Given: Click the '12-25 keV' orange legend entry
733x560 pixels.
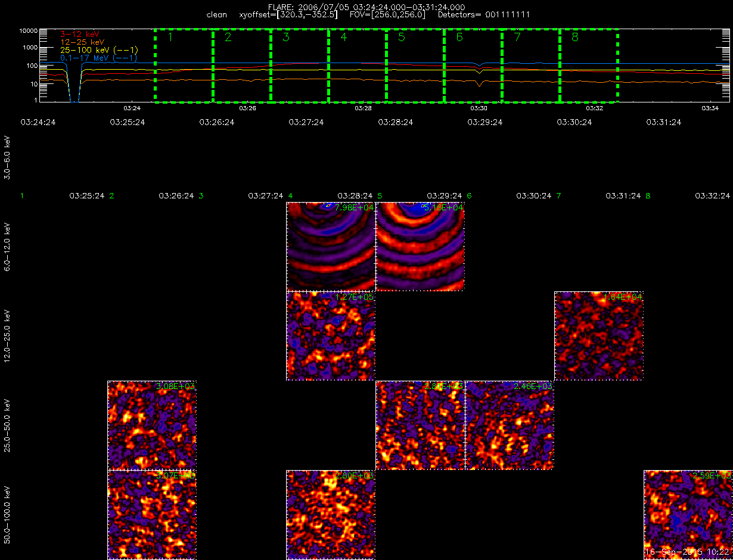Looking at the screenshot, I should click(82, 42).
